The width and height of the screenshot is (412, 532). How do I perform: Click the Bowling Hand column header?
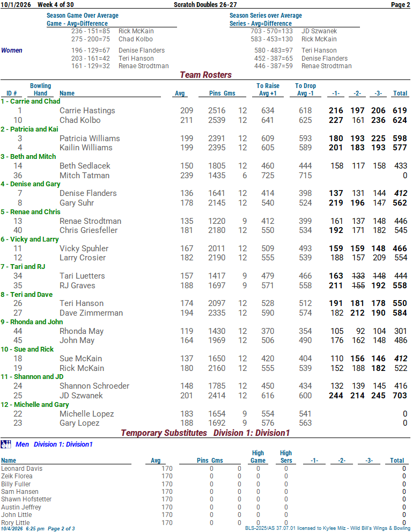click(x=40, y=90)
